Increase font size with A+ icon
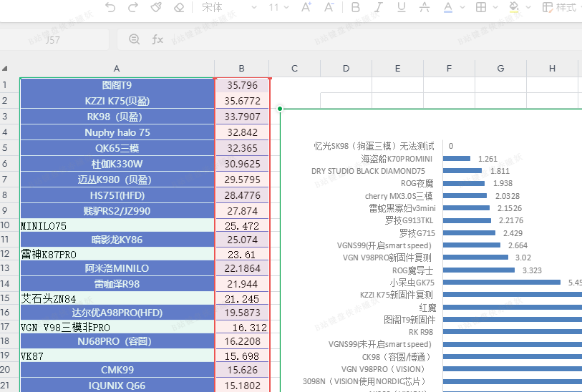Image resolution: width=582 pixels, height=392 pixels. 306,7
